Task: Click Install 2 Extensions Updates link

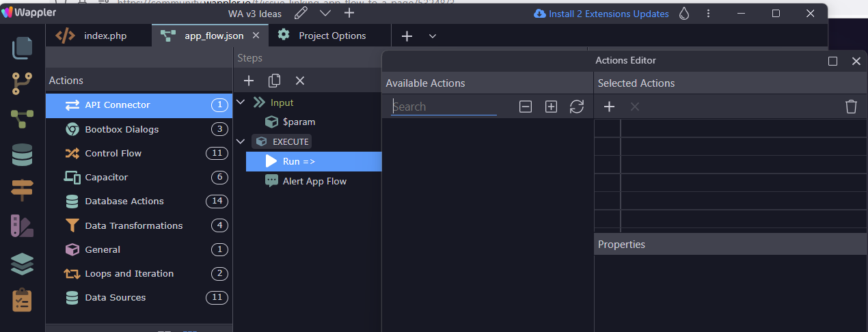Action: pyautogui.click(x=608, y=14)
